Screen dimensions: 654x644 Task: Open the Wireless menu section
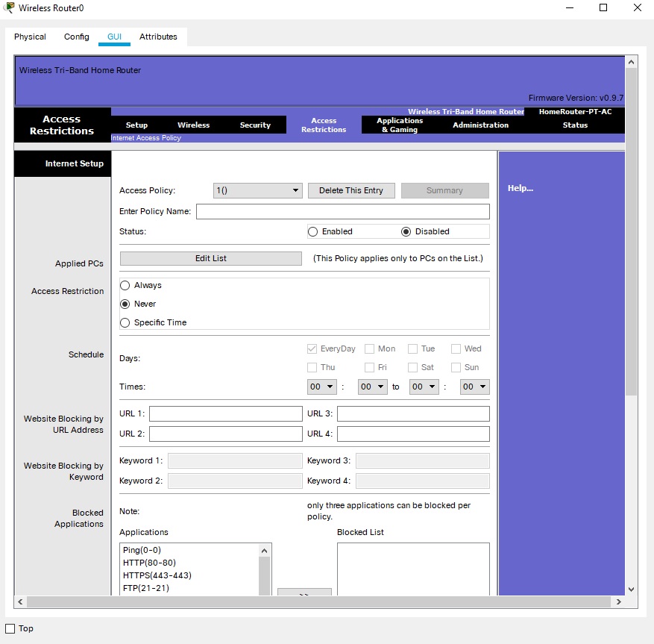193,125
